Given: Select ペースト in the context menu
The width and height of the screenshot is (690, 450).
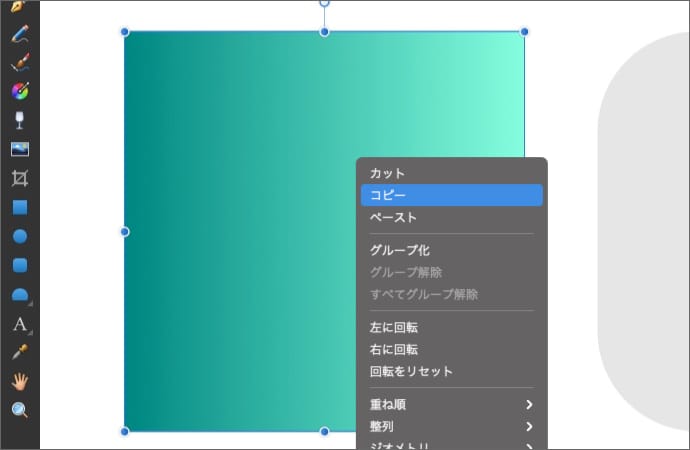Looking at the screenshot, I should point(393,217).
